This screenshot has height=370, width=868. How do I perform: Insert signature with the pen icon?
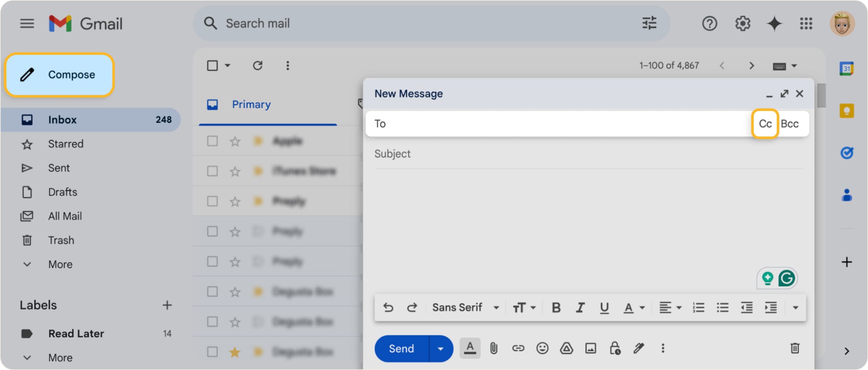(639, 348)
